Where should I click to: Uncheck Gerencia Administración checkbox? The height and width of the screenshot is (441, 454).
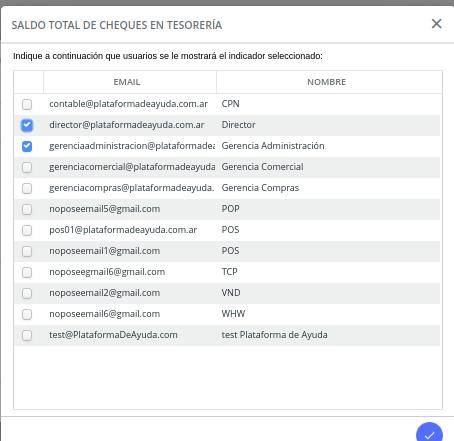(27, 146)
